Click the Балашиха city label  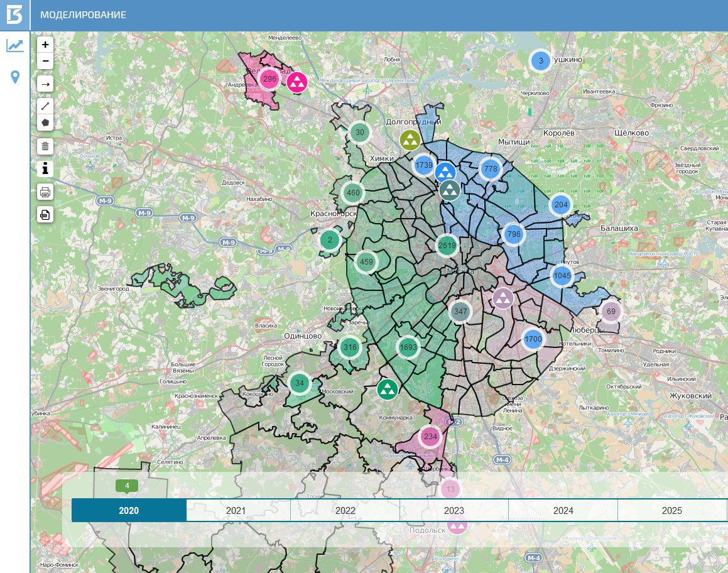[x=619, y=228]
